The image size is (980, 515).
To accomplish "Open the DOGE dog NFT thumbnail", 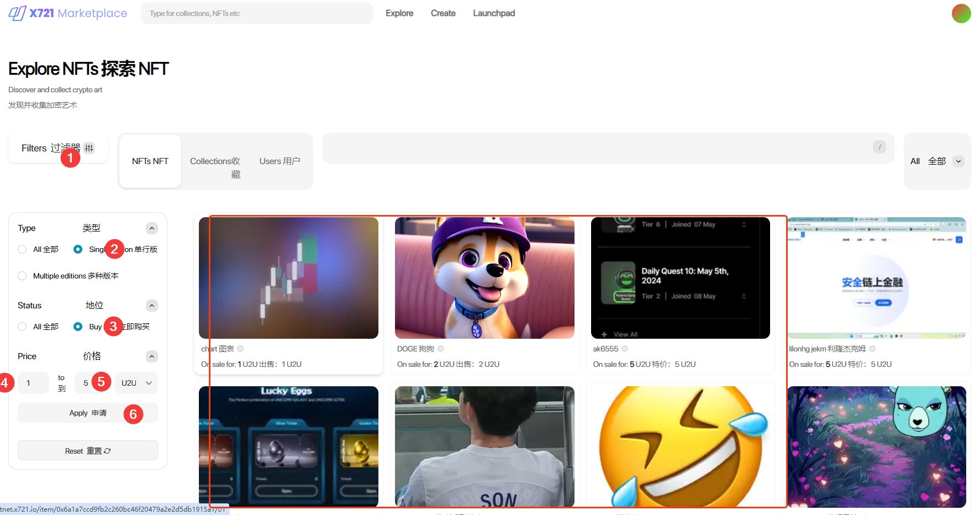I will point(484,277).
